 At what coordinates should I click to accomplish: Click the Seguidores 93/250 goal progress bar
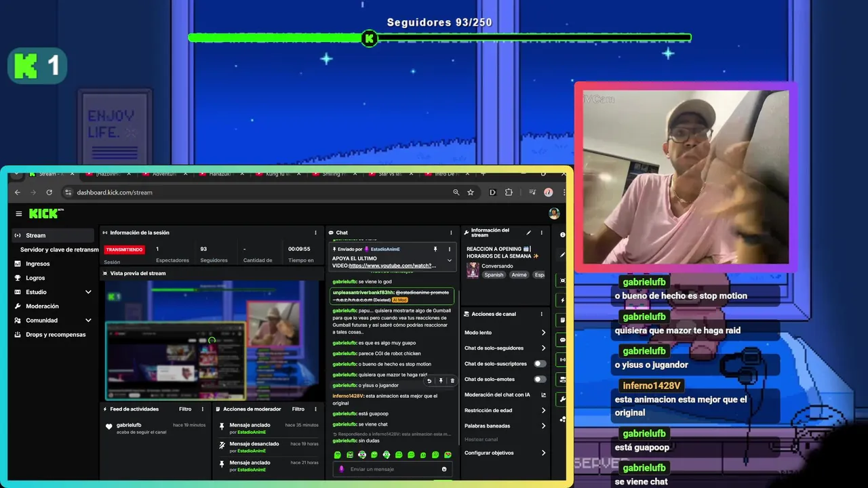click(x=439, y=38)
